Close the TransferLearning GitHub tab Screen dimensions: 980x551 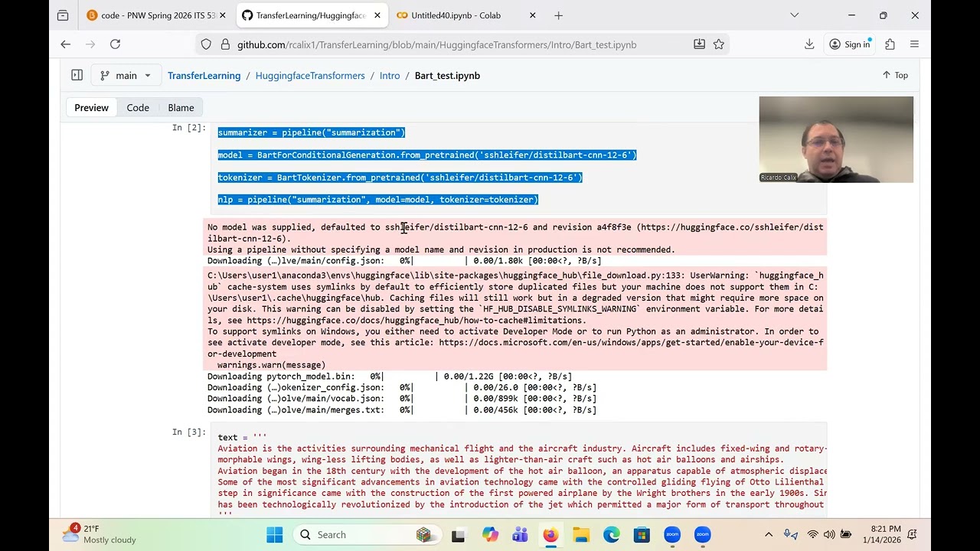point(377,15)
